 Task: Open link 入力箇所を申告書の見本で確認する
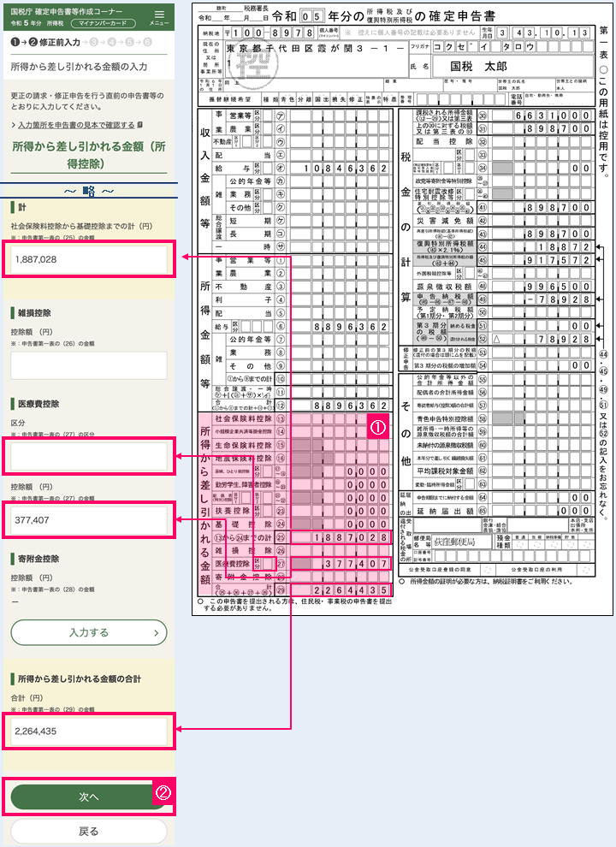(76, 125)
